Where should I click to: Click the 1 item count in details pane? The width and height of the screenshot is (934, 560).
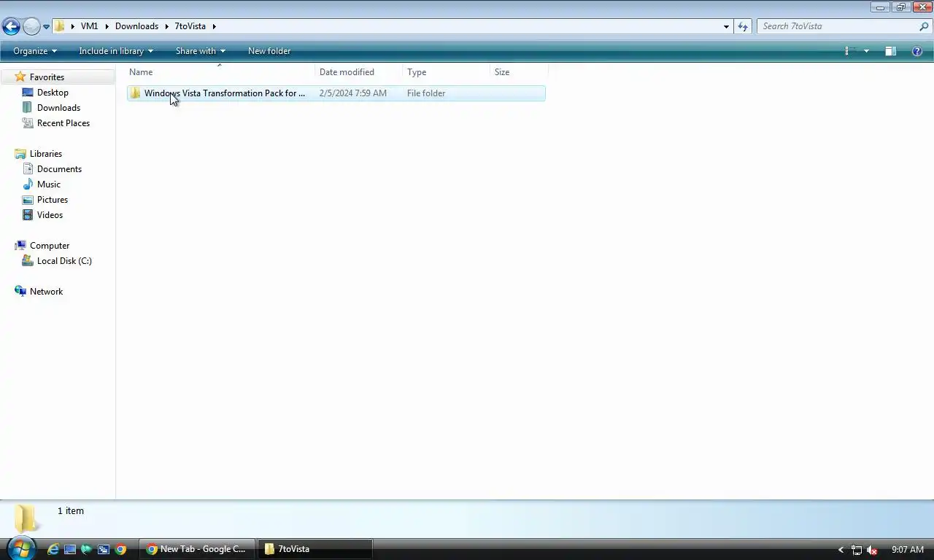pyautogui.click(x=71, y=511)
